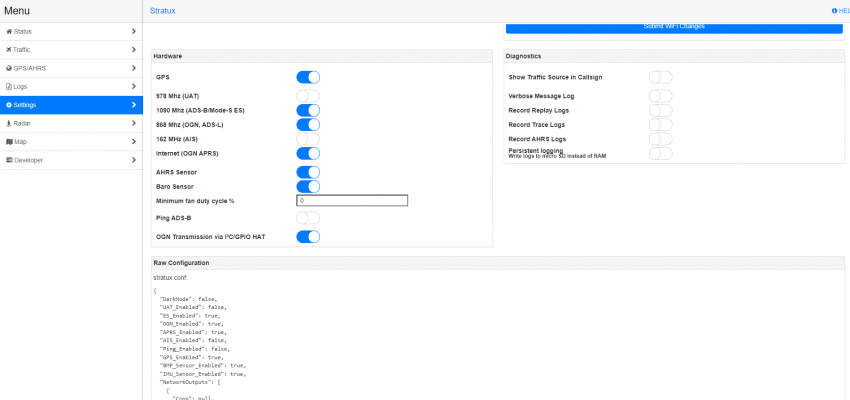Image resolution: width=850 pixels, height=400 pixels.
Task: Click the Hardware panel heading
Action: point(168,56)
